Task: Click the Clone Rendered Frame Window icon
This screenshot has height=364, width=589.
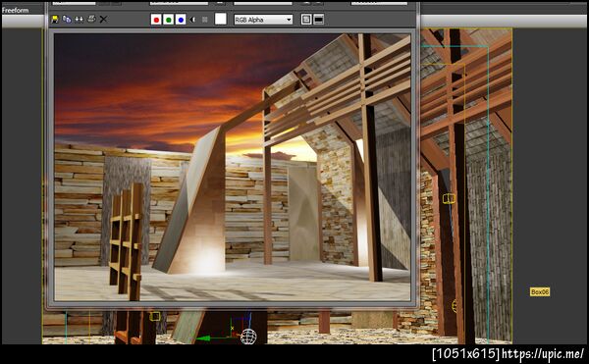Action: click(x=79, y=20)
